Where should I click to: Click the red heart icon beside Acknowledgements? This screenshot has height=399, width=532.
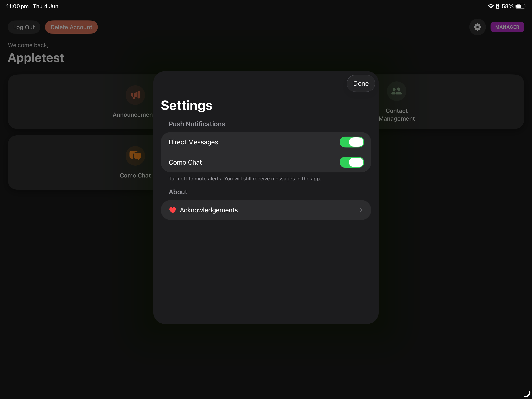coord(173,210)
